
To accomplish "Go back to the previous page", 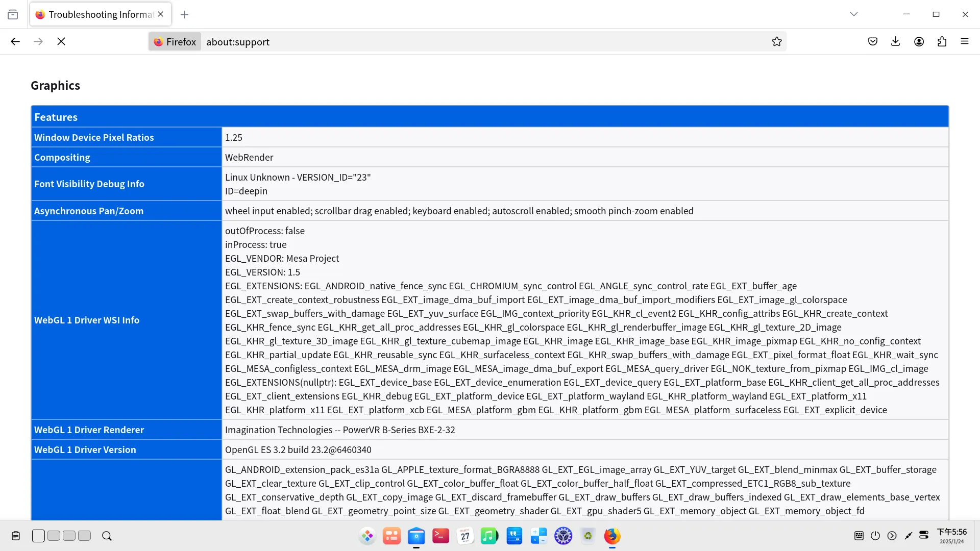I will pyautogui.click(x=15, y=42).
